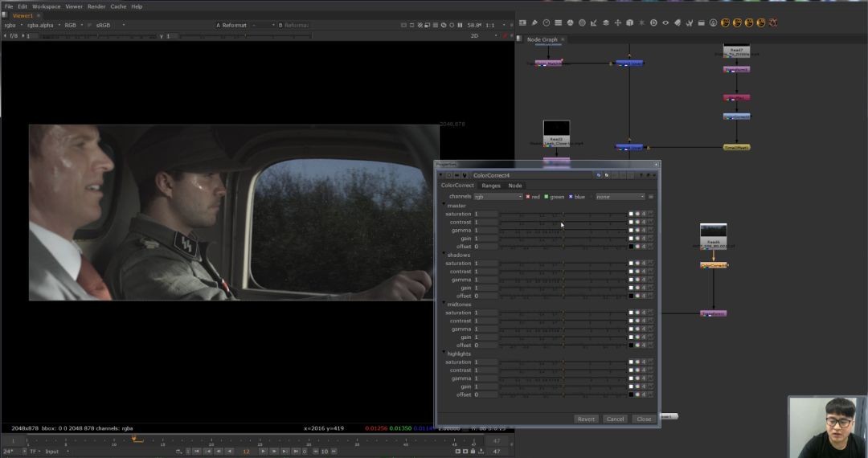The image size is (868, 458).
Task: Open the Color nodes toolbar menu
Action: click(570, 22)
